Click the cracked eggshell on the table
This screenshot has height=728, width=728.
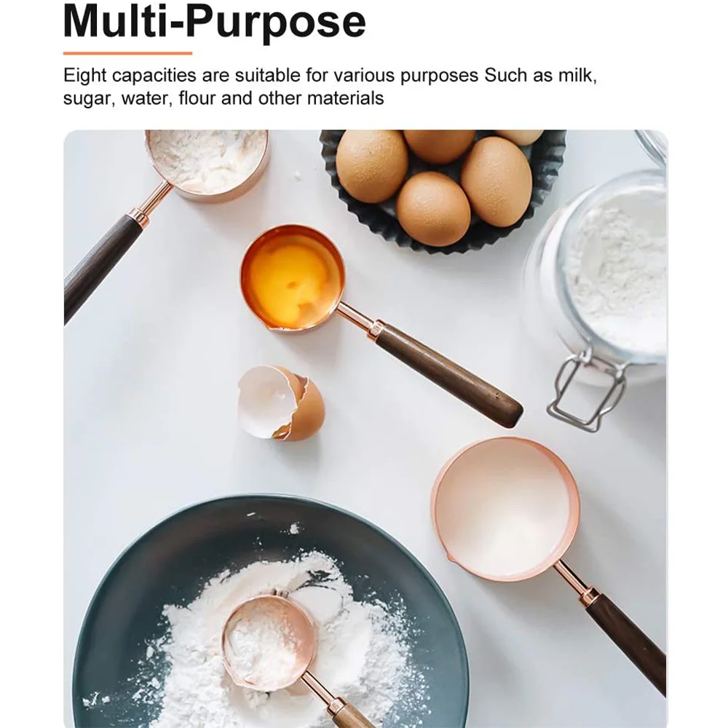click(280, 402)
